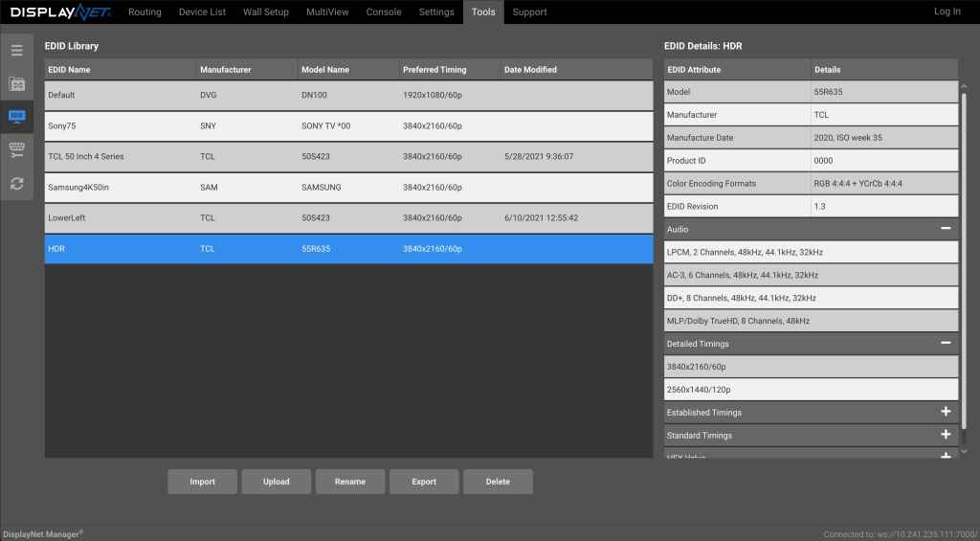Image resolution: width=980 pixels, height=541 pixels.
Task: Click the 5/28/2021 9:36:07 date cell
Action: tap(538, 156)
